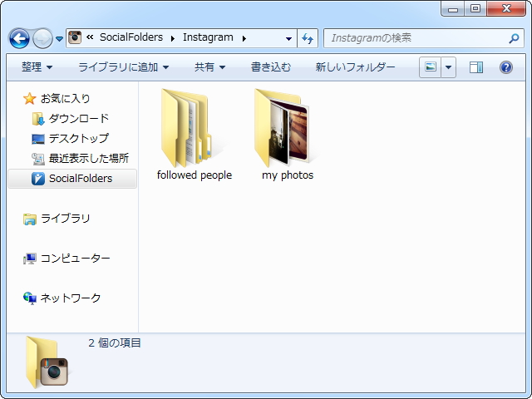The image size is (532, 399).
Task: Open the address bar history dropdown
Action: [288, 38]
